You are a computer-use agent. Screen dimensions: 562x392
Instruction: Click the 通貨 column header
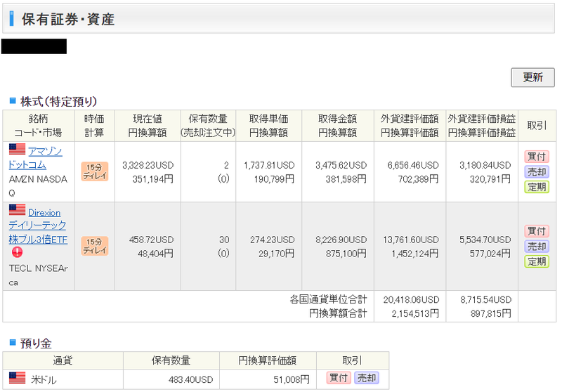pos(63,360)
